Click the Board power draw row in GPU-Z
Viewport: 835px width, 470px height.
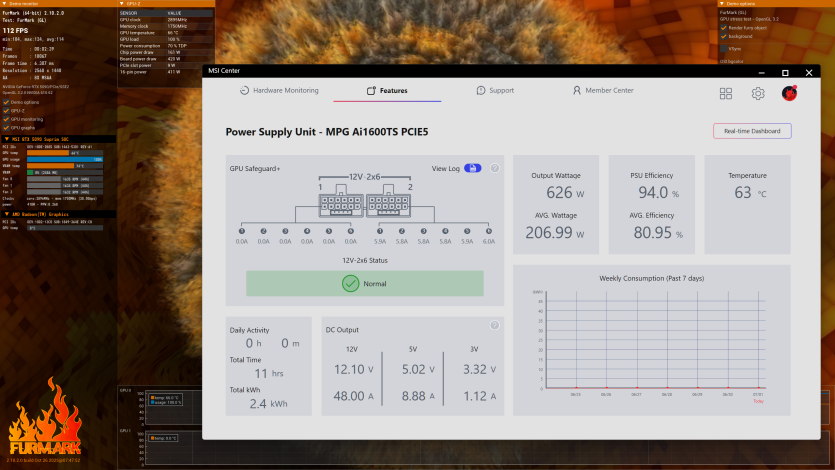(166, 59)
